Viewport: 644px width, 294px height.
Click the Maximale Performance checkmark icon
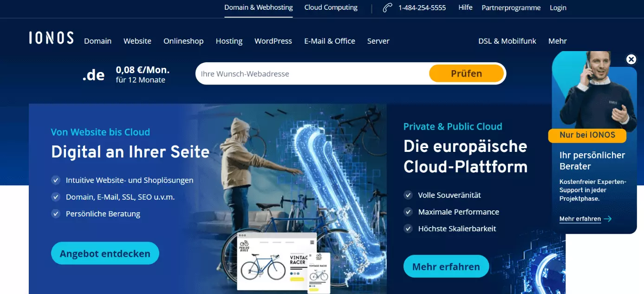408,212
